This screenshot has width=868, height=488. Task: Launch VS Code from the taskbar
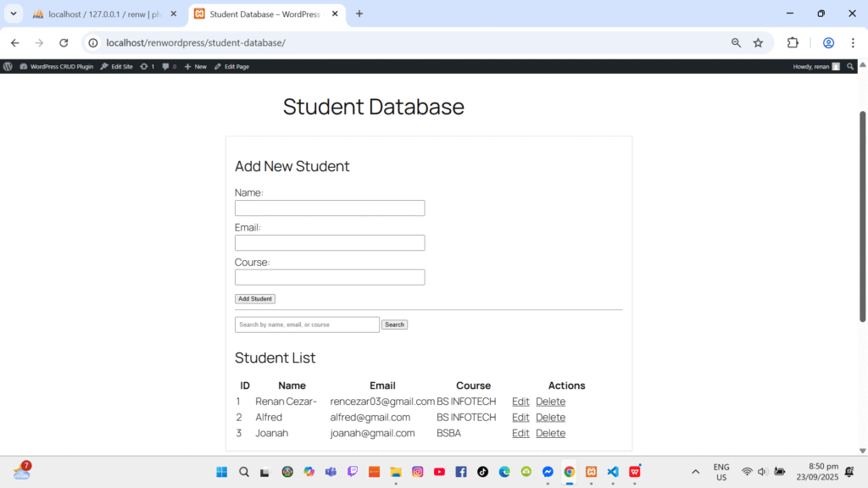click(613, 472)
